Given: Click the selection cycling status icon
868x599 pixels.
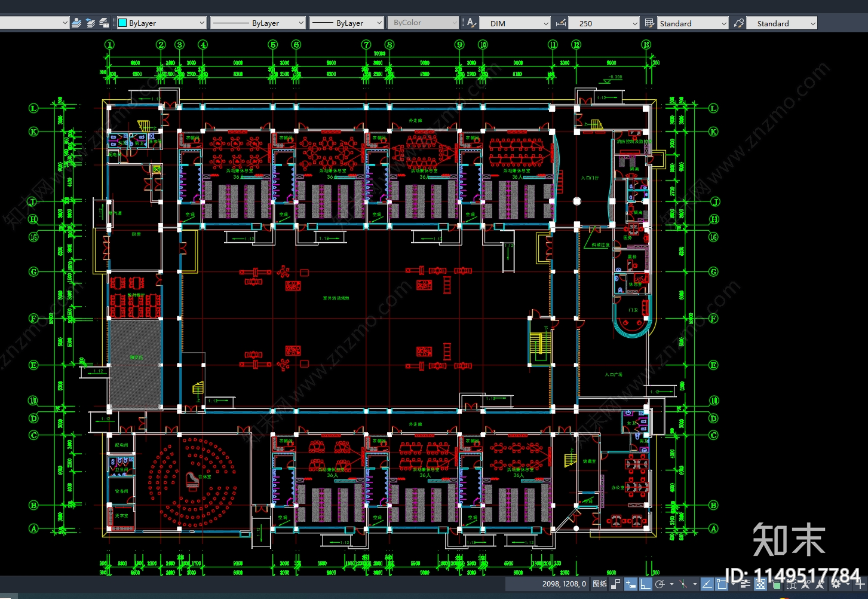Looking at the screenshot, I should [x=776, y=584].
